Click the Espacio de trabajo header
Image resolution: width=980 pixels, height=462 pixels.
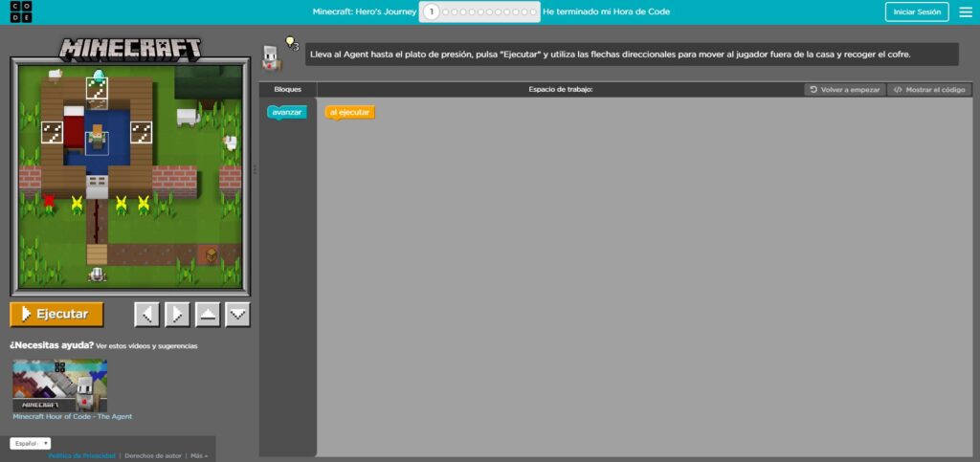tap(561, 89)
